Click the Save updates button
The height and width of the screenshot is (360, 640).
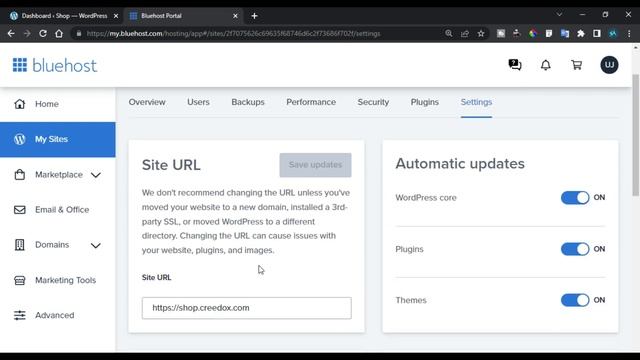tap(315, 165)
